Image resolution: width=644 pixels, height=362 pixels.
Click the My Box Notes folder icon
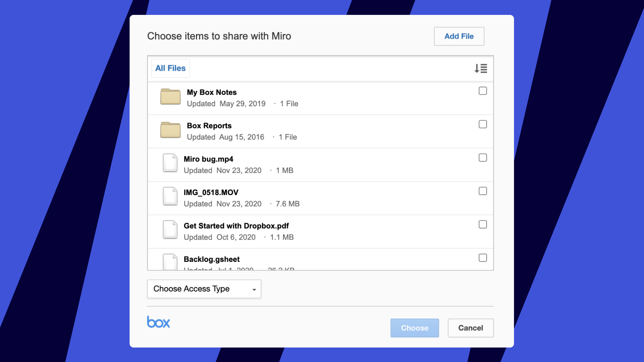pos(170,97)
